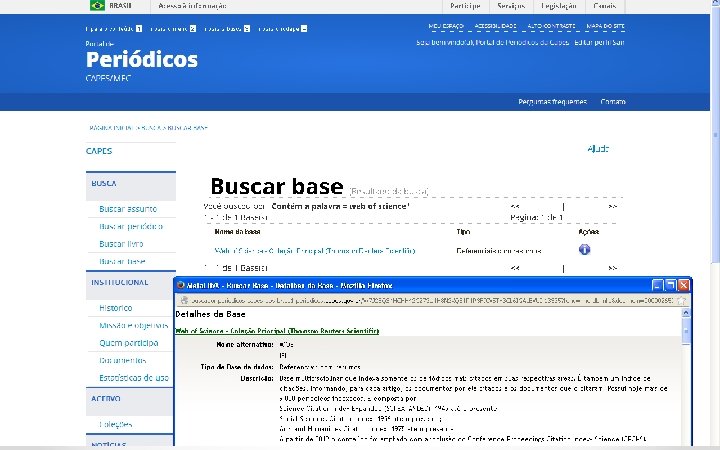This screenshot has height=450, width=720.
Task: Open MEU ESPAÇO link
Action: coord(446,26)
